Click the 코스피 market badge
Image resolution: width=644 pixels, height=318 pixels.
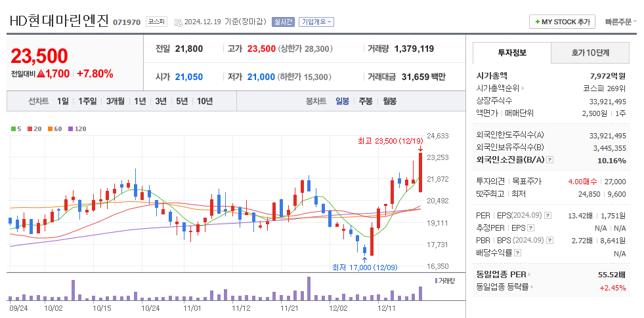point(156,22)
